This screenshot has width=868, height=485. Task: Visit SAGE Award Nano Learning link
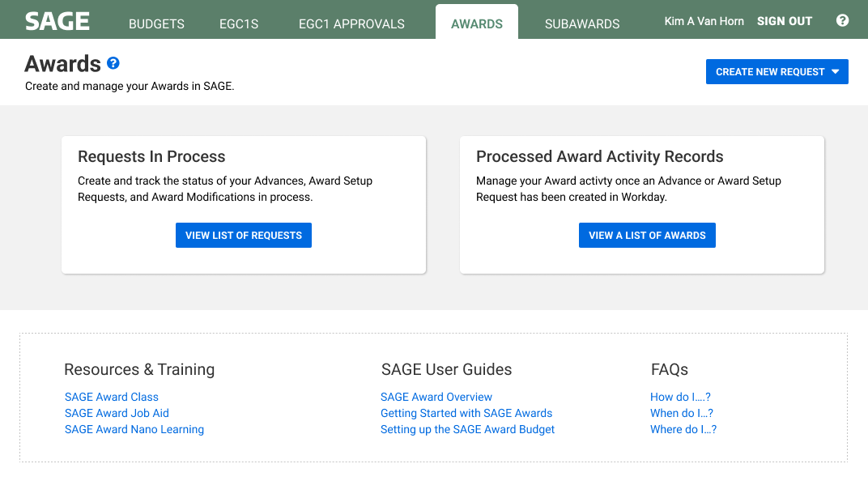pos(134,429)
